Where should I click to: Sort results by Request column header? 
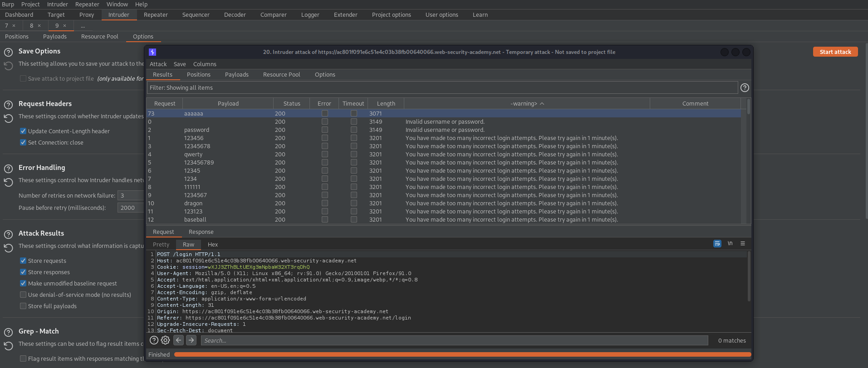pyautogui.click(x=165, y=104)
